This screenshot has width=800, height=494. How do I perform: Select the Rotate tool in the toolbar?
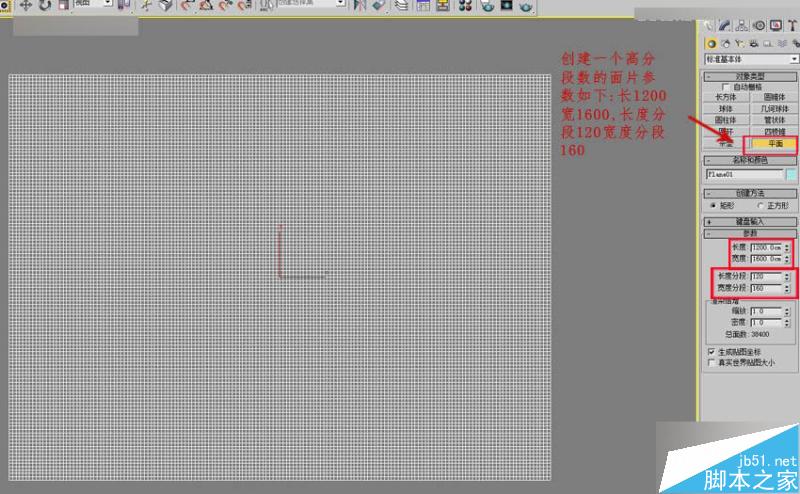coord(45,6)
